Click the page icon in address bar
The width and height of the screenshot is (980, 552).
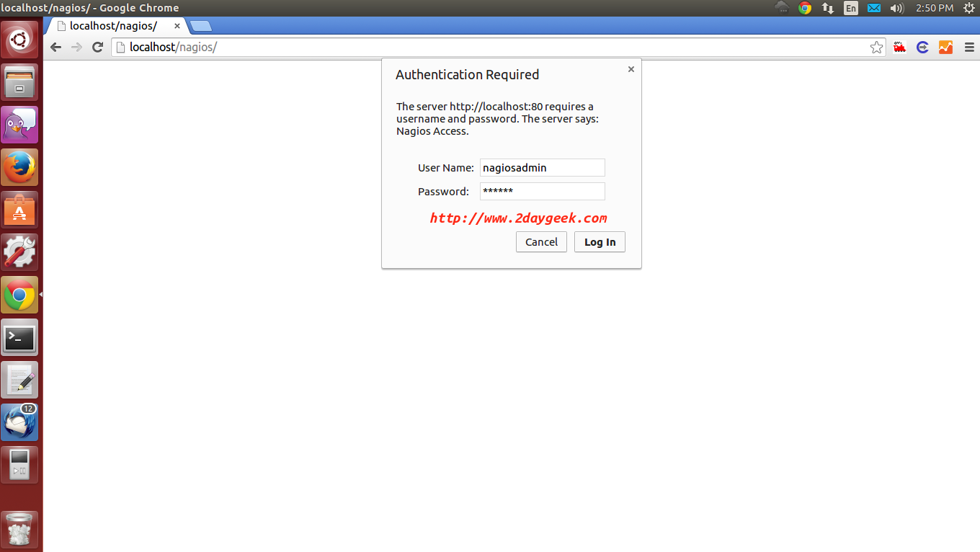[x=121, y=48]
